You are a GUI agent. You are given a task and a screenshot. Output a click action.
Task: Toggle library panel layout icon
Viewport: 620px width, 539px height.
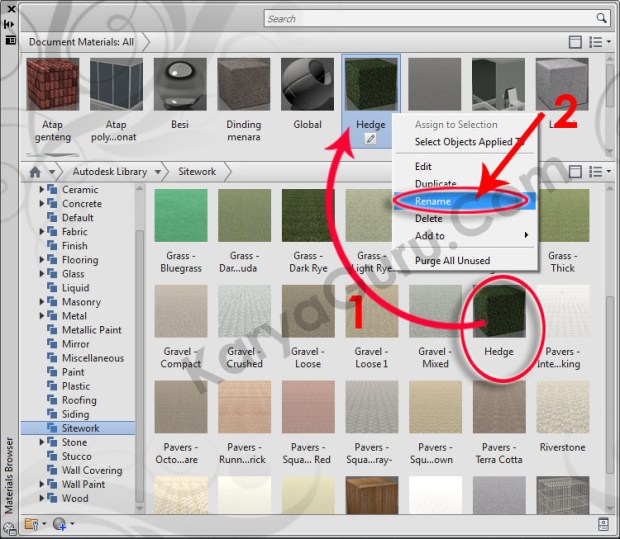click(575, 172)
